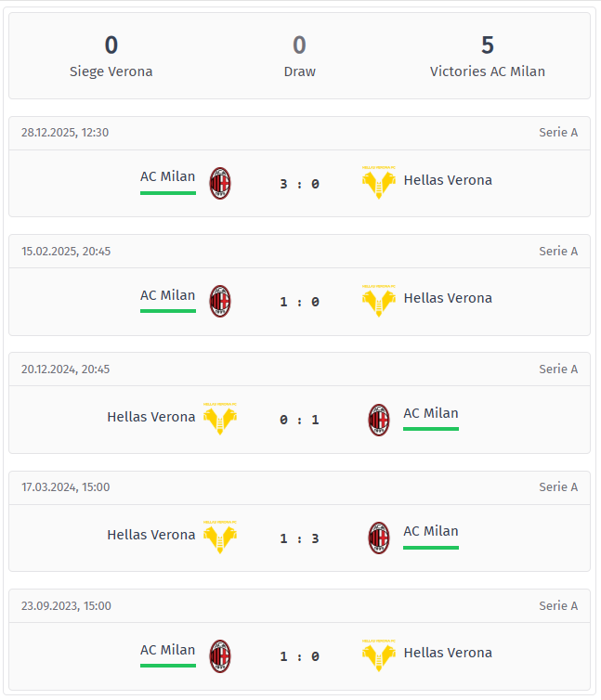
Task: Click Hellas Verona crest in 28.12.2025 match
Action: [x=378, y=183]
